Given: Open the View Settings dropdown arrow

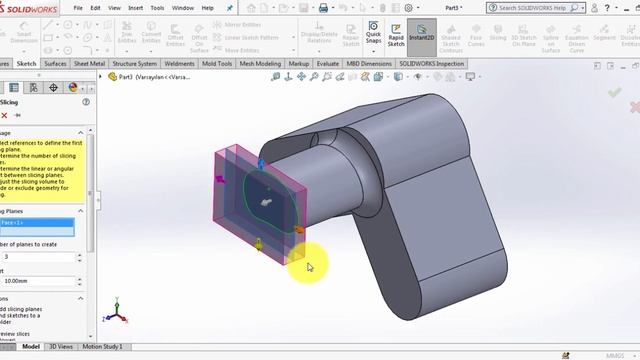Looking at the screenshot, I should pyautogui.click(x=480, y=77).
